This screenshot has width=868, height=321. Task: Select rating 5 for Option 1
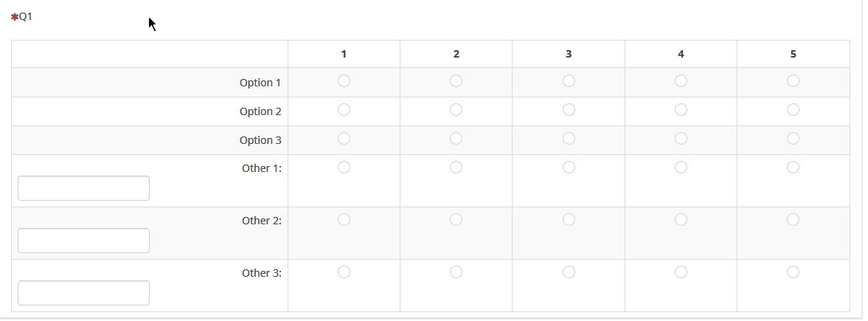pyautogui.click(x=793, y=81)
